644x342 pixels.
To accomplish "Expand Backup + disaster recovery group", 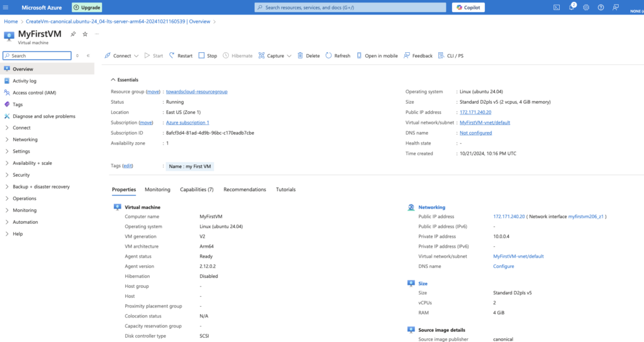I will tap(41, 187).
